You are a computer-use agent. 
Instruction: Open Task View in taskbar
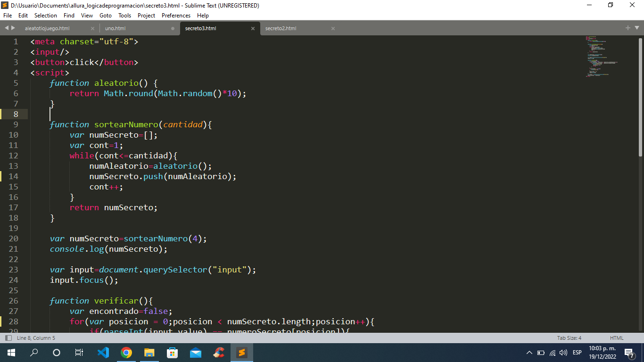point(79,353)
